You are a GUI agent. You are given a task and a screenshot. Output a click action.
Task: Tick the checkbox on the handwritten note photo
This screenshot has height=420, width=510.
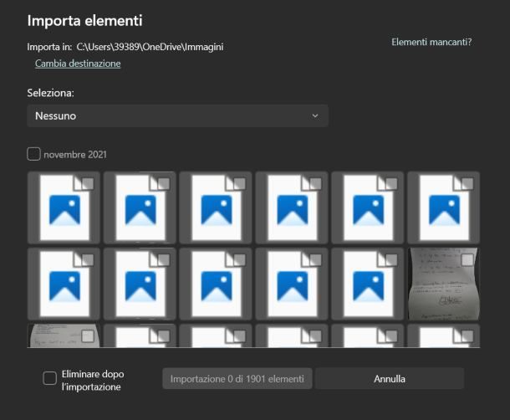(467, 259)
